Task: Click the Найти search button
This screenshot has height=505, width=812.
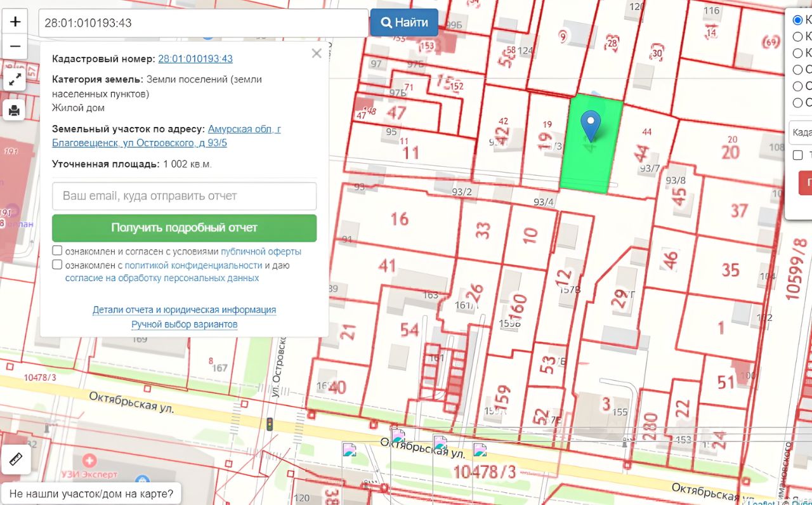Action: pos(404,23)
